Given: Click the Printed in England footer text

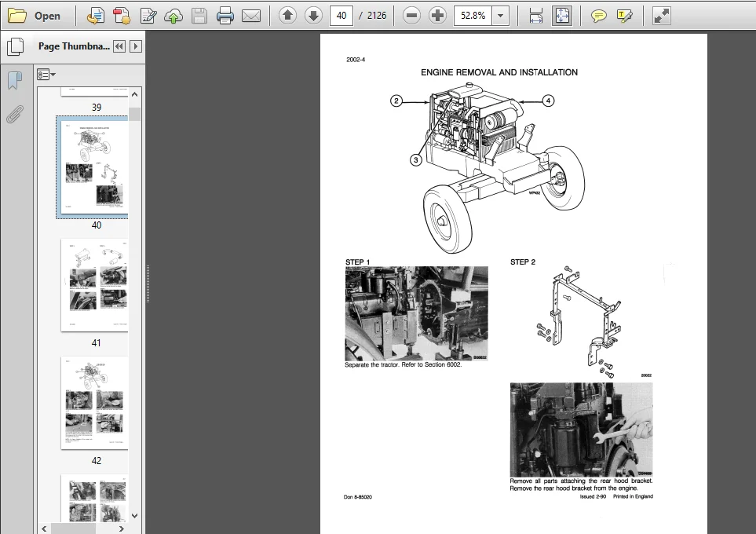Looking at the screenshot, I should pos(633,496).
